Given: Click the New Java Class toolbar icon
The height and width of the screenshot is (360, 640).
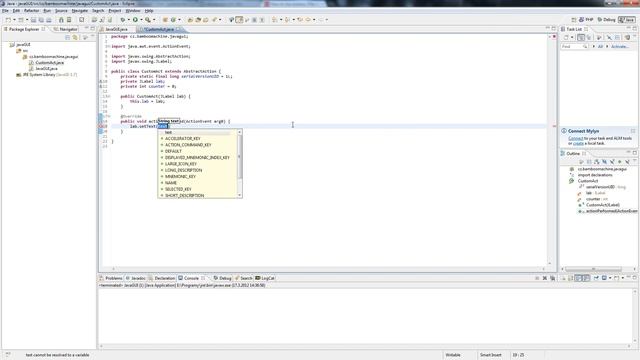Looking at the screenshot, I should tap(173, 20).
